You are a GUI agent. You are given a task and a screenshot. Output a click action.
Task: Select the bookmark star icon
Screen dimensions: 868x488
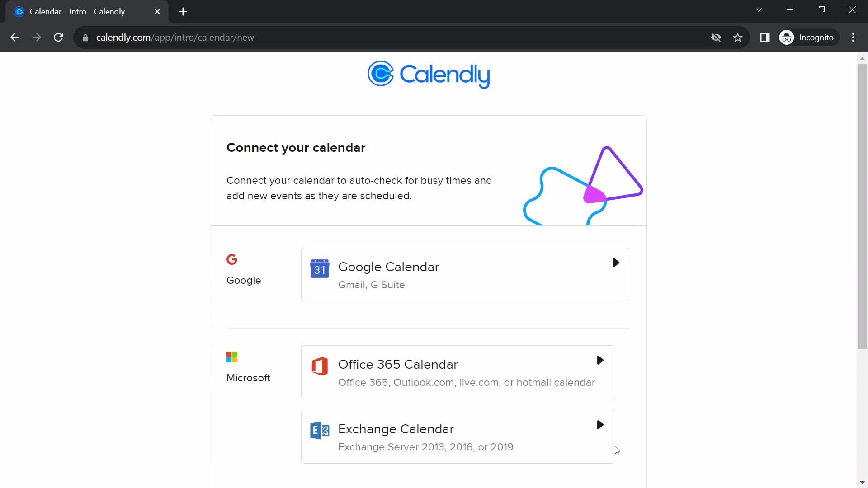(x=738, y=38)
